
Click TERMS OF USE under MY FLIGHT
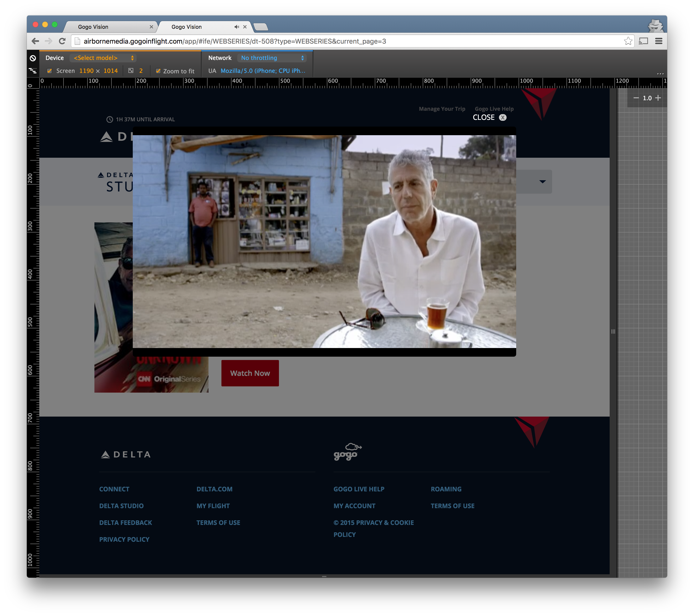(x=218, y=522)
